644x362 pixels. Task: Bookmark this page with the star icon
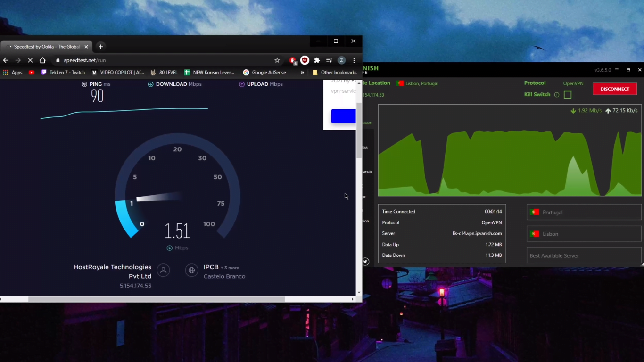[x=277, y=60]
